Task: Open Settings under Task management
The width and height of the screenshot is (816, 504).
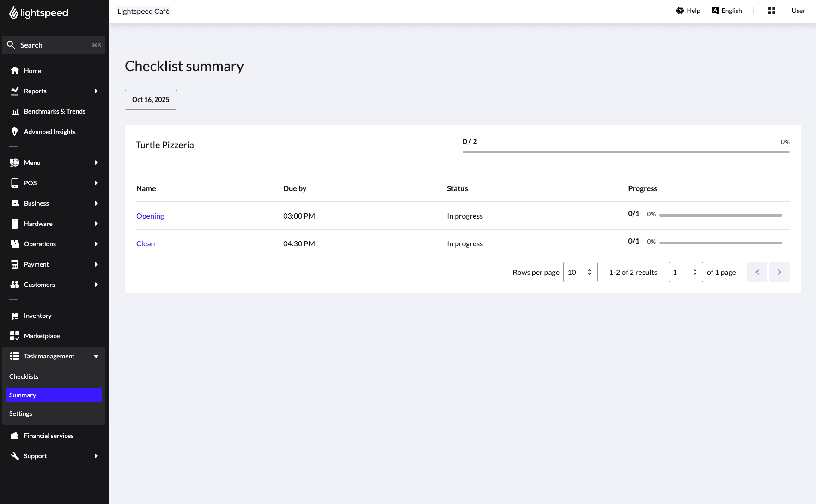Action: point(21,413)
